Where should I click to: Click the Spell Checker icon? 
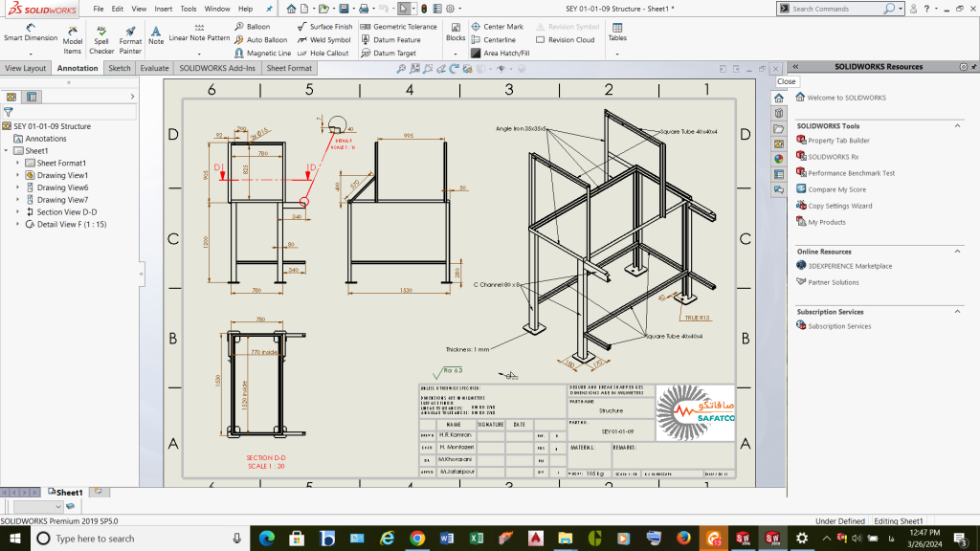[x=101, y=39]
